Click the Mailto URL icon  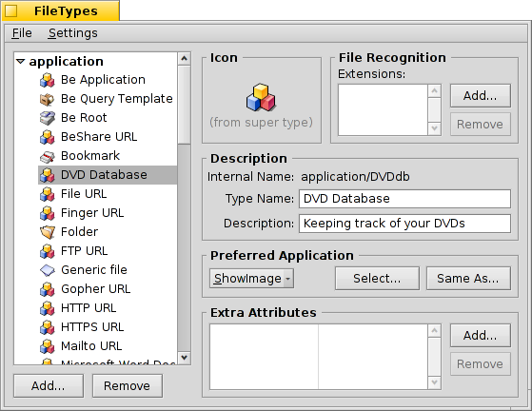(x=48, y=346)
